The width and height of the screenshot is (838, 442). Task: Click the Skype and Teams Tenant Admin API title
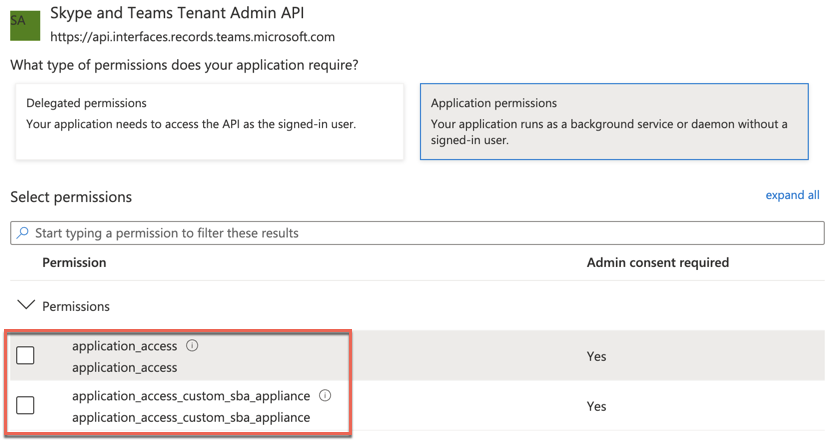click(177, 13)
